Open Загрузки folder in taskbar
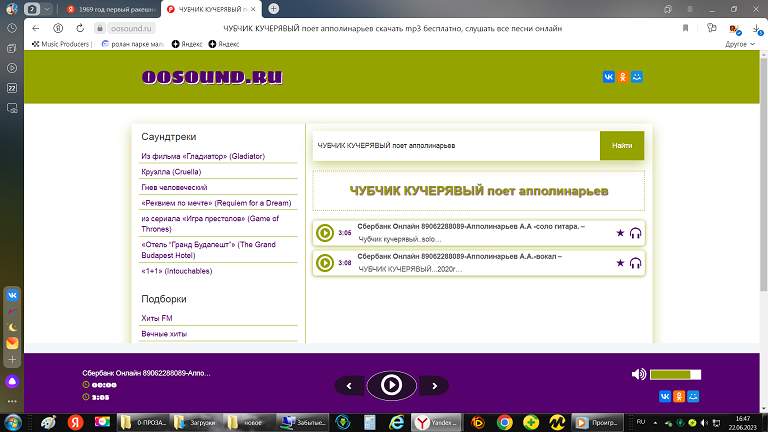 tap(196, 422)
